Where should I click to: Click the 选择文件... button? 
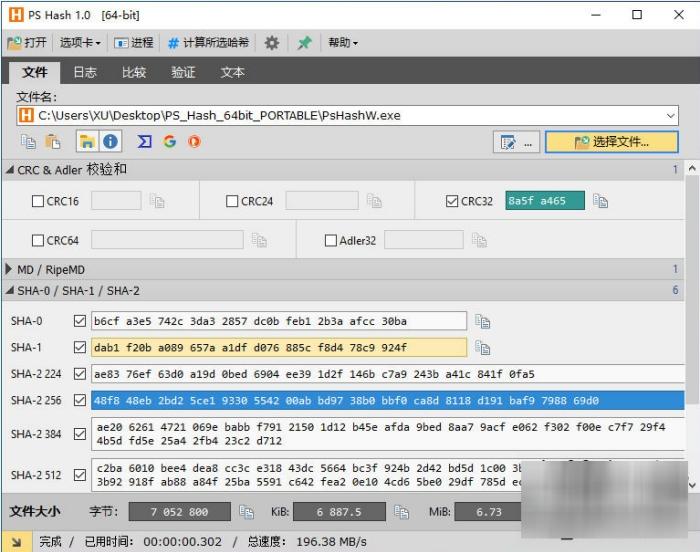pos(611,142)
